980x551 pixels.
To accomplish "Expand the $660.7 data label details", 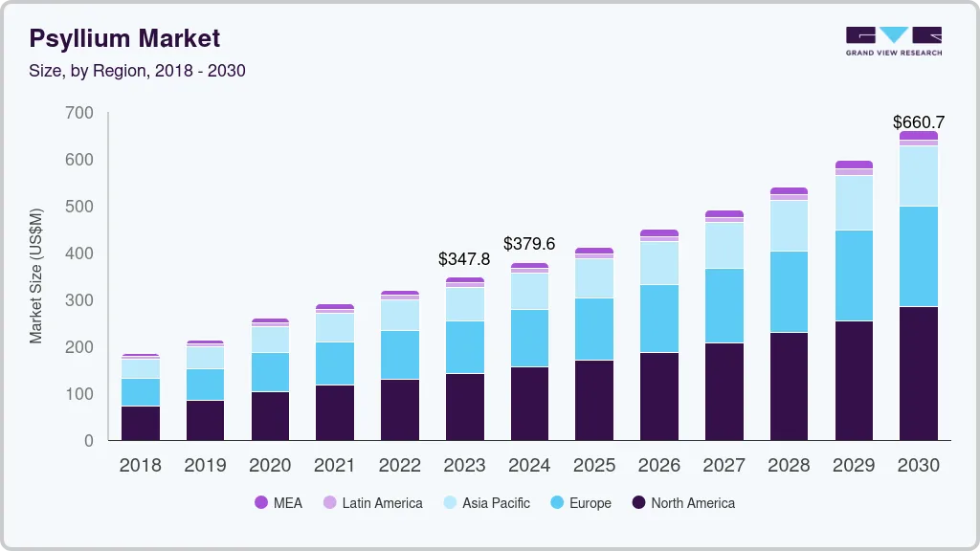I will (x=918, y=122).
